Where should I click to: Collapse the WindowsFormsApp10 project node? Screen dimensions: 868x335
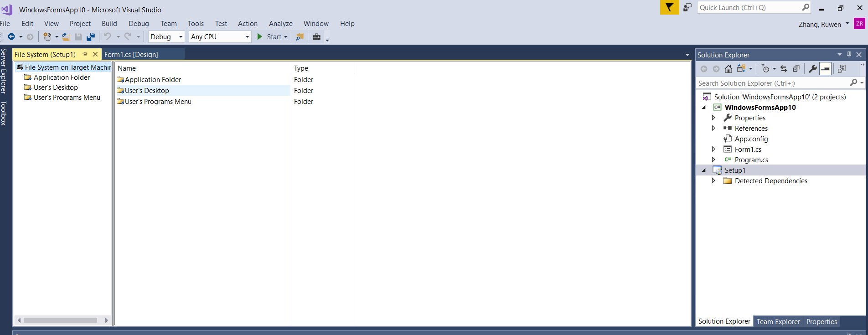pos(704,108)
